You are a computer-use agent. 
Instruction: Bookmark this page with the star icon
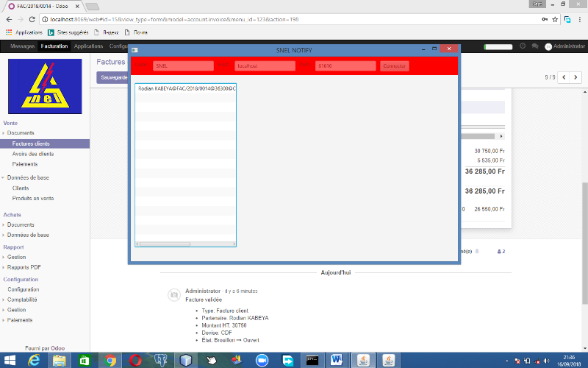tap(555, 20)
